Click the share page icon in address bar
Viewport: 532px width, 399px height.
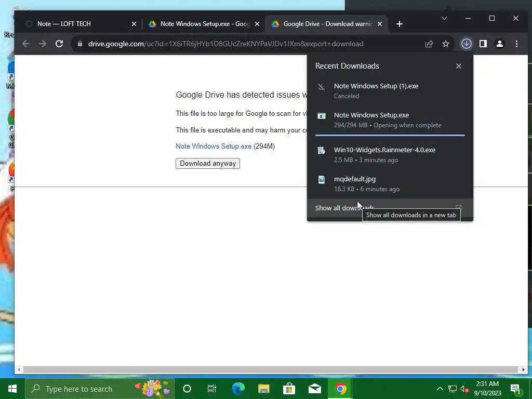(x=429, y=44)
